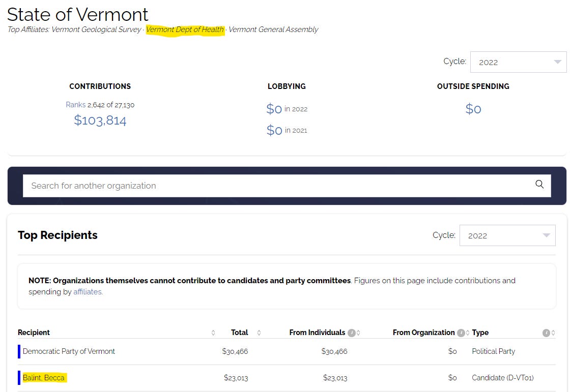Click the $23,013 total for Balint
Image resolution: width=571 pixels, height=392 pixels.
[x=236, y=378]
